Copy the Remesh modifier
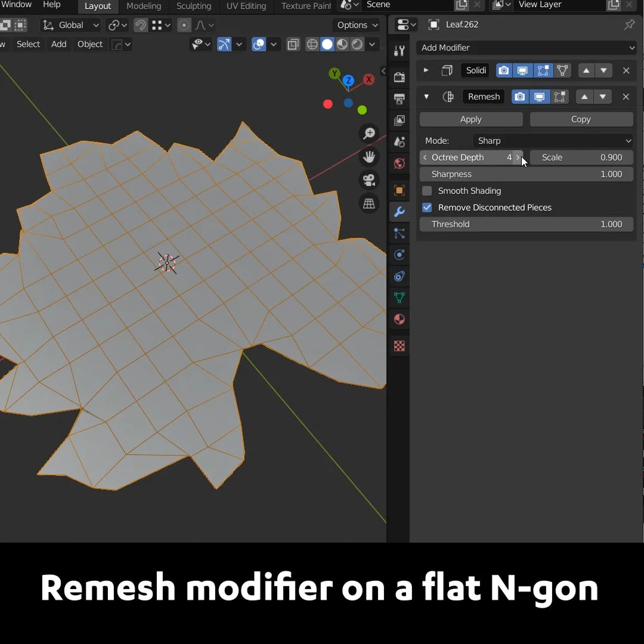Image resolution: width=644 pixels, height=644 pixels. tap(581, 119)
